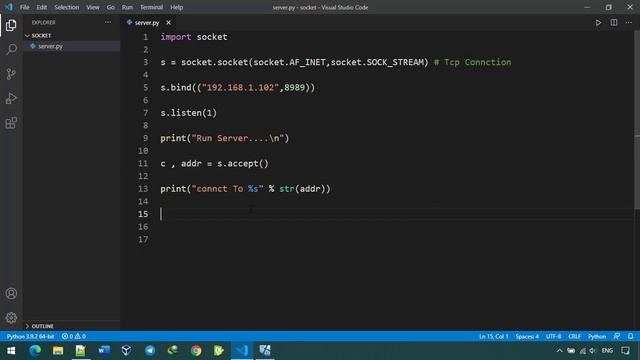Open editor More Actions ellipsis

tap(629, 22)
